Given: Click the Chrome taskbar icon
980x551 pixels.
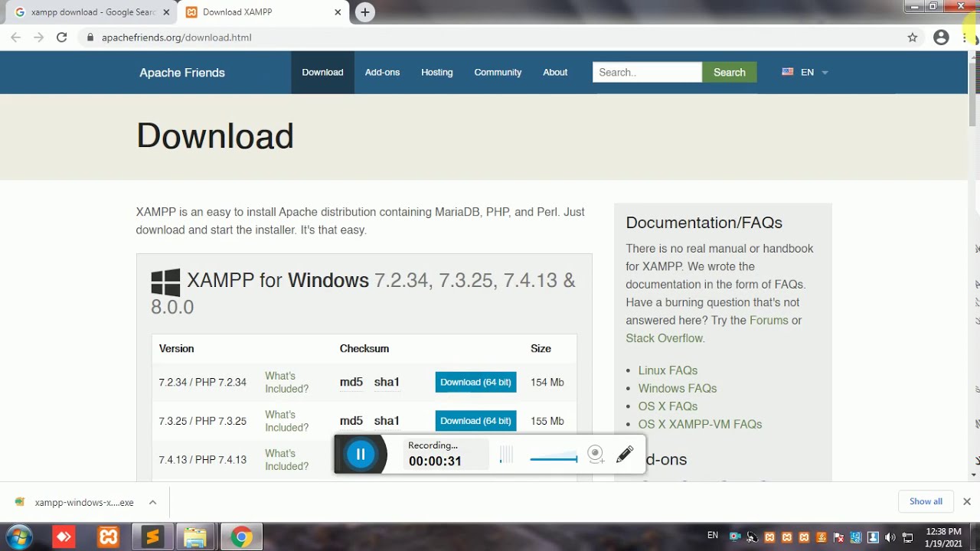Looking at the screenshot, I should [x=241, y=537].
